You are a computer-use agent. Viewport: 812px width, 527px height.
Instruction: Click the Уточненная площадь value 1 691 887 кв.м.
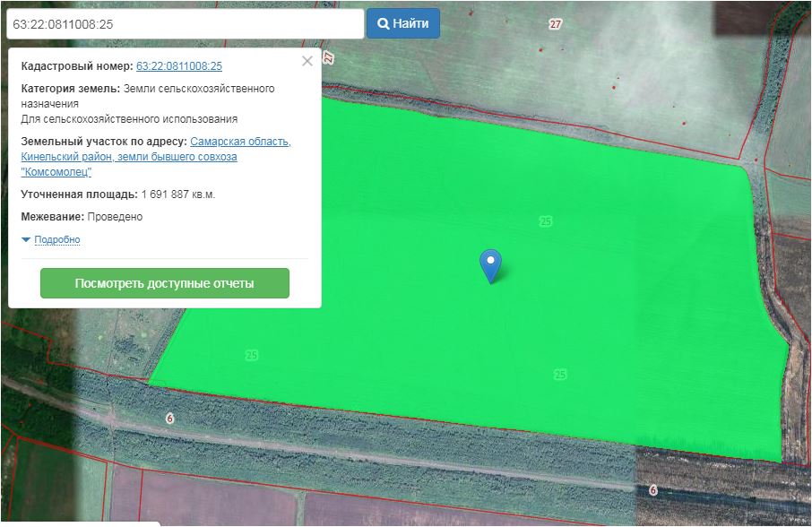pyautogui.click(x=178, y=194)
